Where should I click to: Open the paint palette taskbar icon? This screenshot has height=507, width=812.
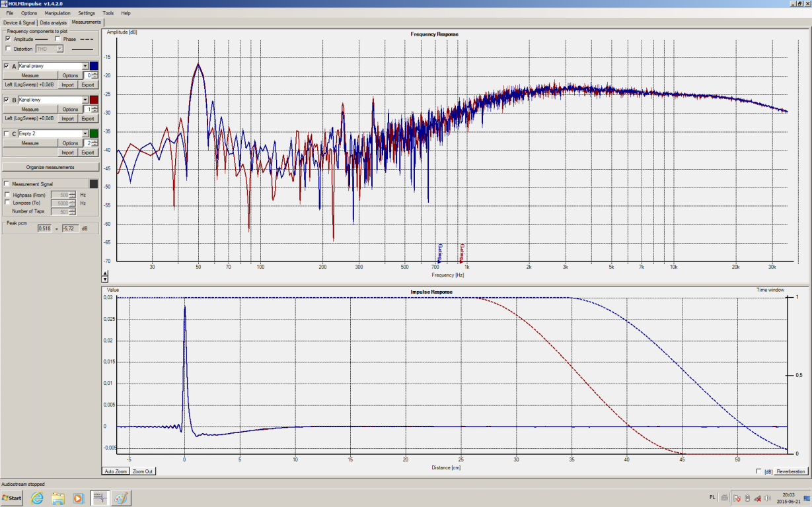coord(122,498)
